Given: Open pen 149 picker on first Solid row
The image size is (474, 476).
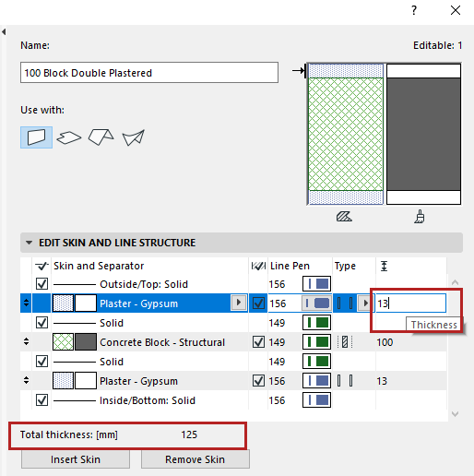Looking at the screenshot, I should tap(316, 323).
